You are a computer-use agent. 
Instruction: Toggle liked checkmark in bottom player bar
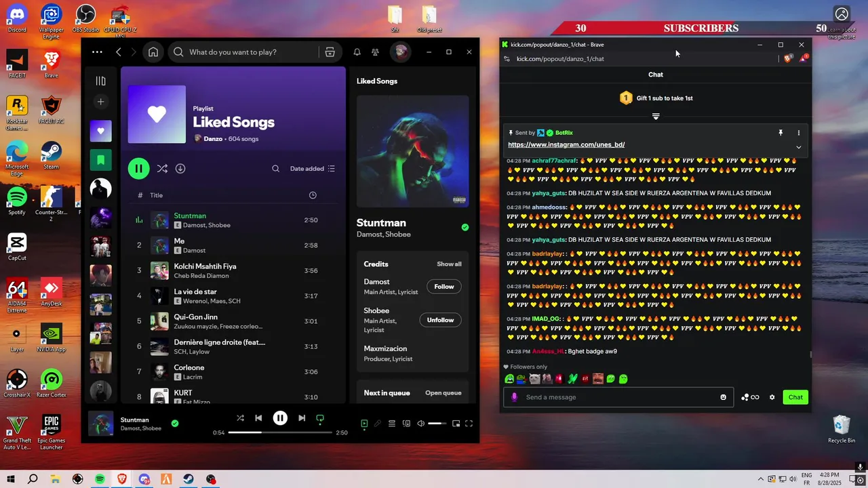pyautogui.click(x=175, y=424)
